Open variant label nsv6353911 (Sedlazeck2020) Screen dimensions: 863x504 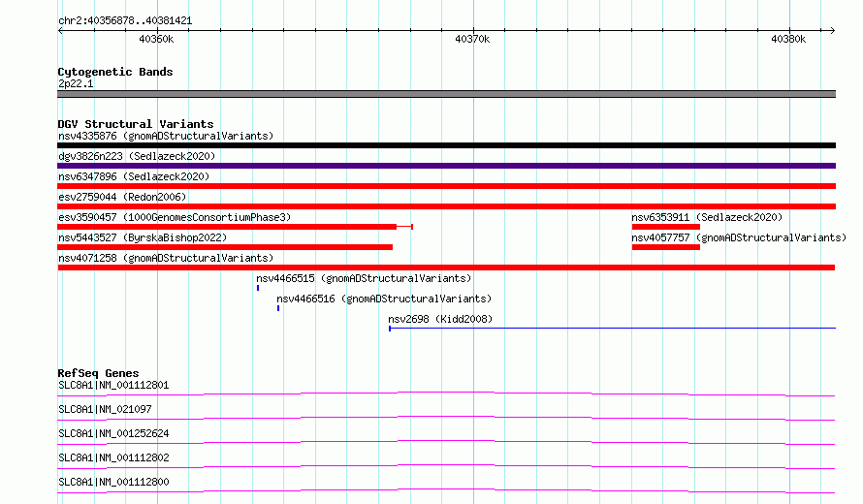pos(707,217)
